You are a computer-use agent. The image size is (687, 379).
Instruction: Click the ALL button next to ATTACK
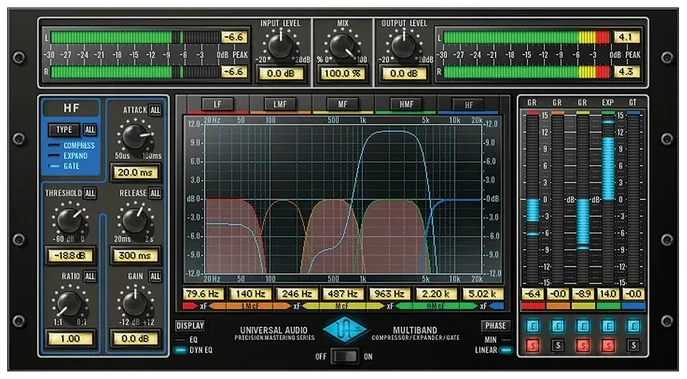pos(155,110)
